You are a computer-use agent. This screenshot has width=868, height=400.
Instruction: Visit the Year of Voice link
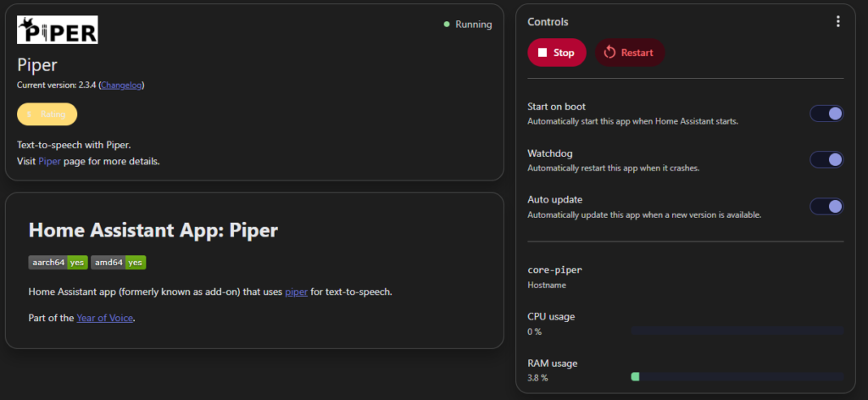coord(104,318)
